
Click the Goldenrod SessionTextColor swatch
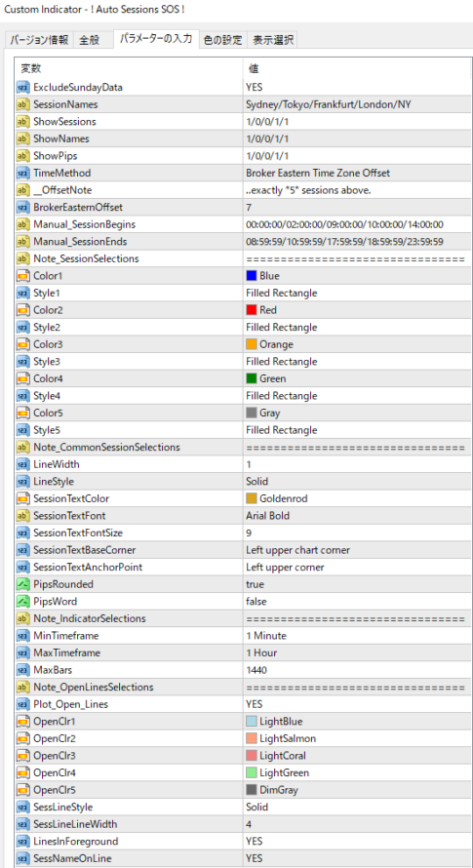point(252,498)
